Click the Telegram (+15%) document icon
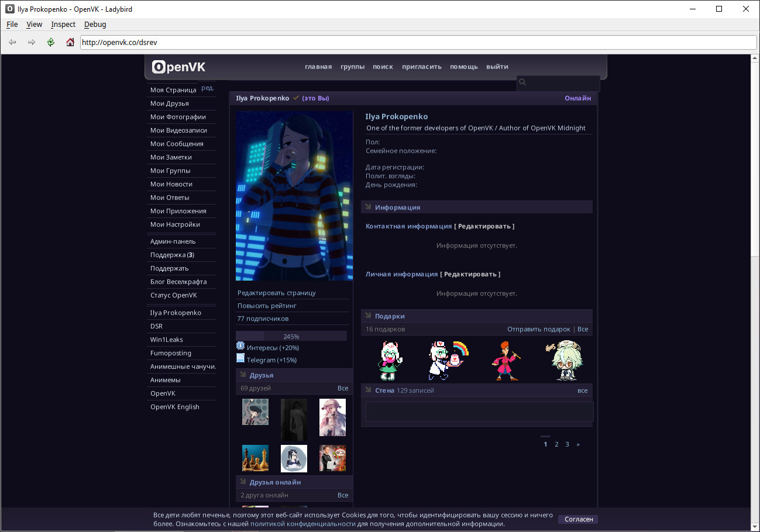Image resolution: width=760 pixels, height=532 pixels. (240, 358)
